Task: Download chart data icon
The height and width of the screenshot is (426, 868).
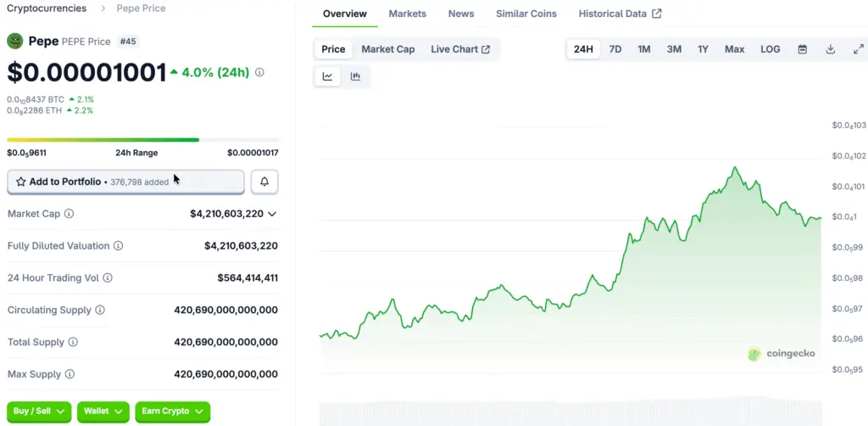Action: pyautogui.click(x=831, y=49)
